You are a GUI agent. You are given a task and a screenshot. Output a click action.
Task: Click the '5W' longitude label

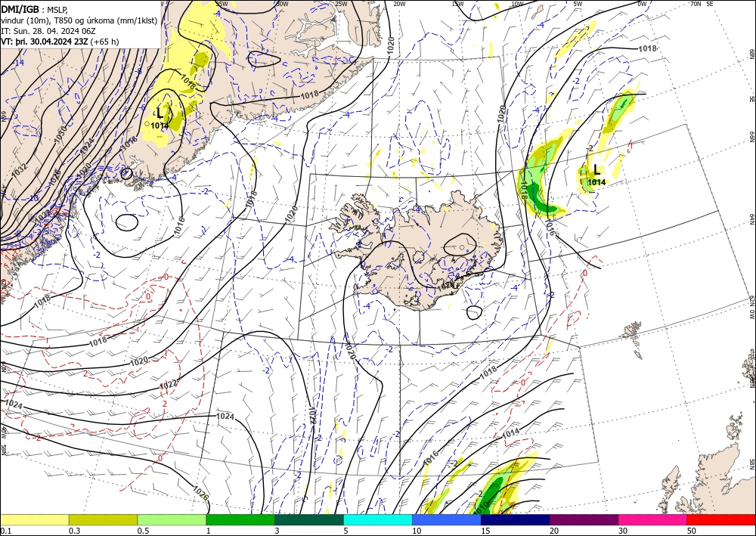tap(578, 4)
